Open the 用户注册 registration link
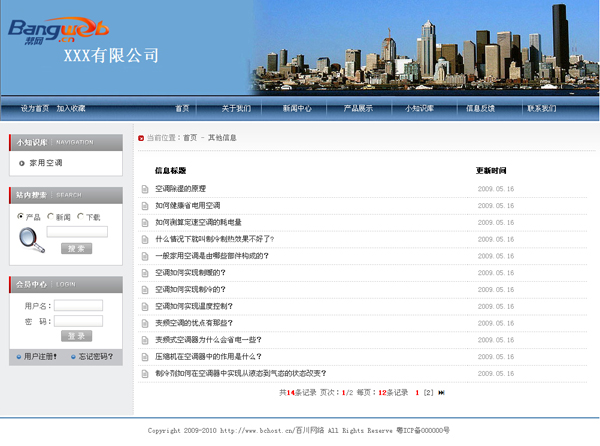 [x=39, y=356]
